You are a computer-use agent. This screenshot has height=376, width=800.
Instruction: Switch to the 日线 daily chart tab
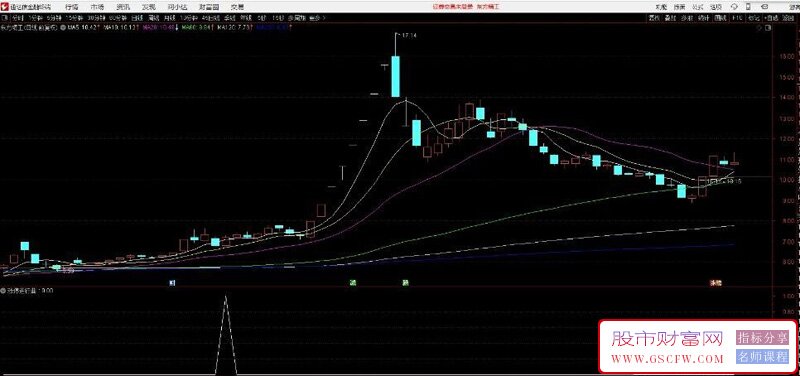pos(137,18)
